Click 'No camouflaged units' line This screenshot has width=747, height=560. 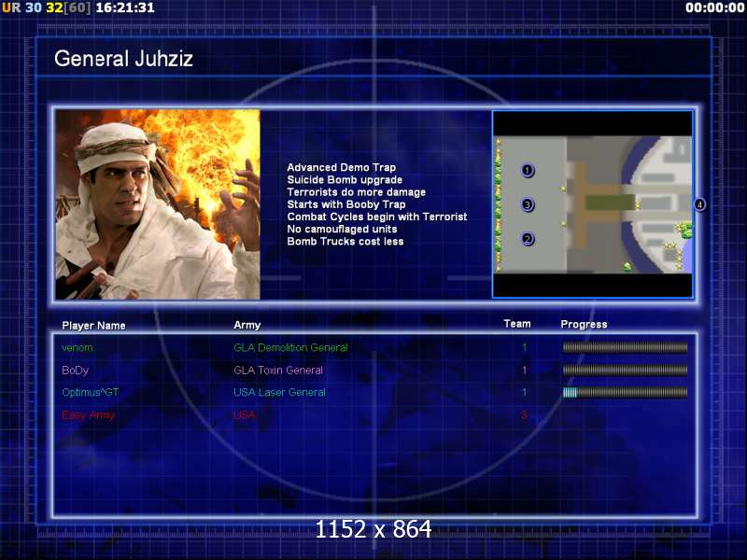click(342, 230)
